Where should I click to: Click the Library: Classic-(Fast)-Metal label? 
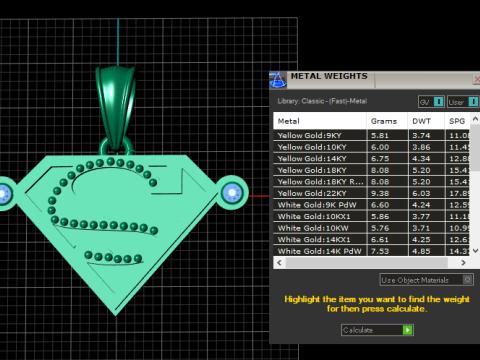322,101
